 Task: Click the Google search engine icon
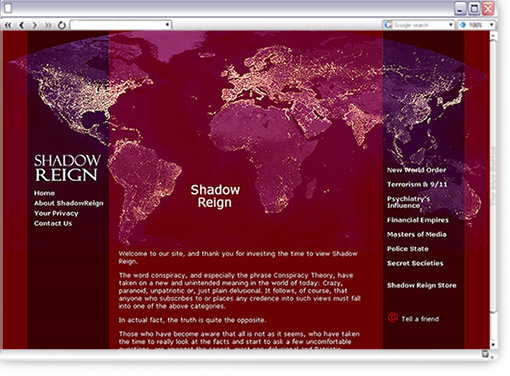coord(388,25)
